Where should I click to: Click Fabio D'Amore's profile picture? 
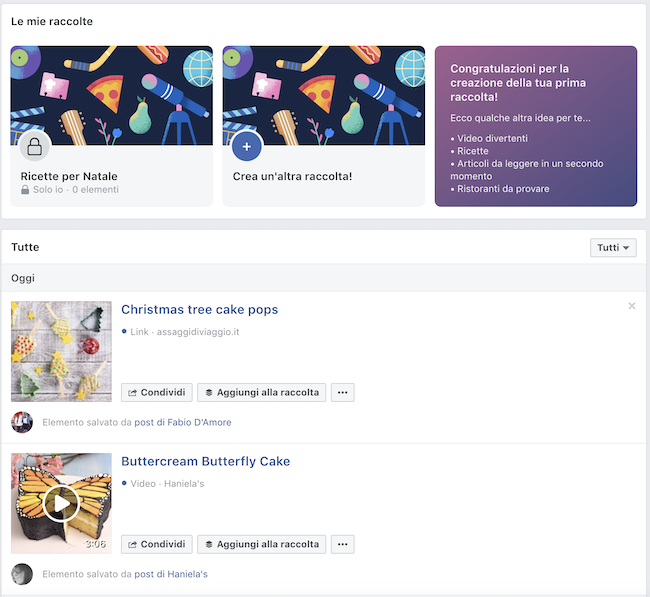coord(22,422)
